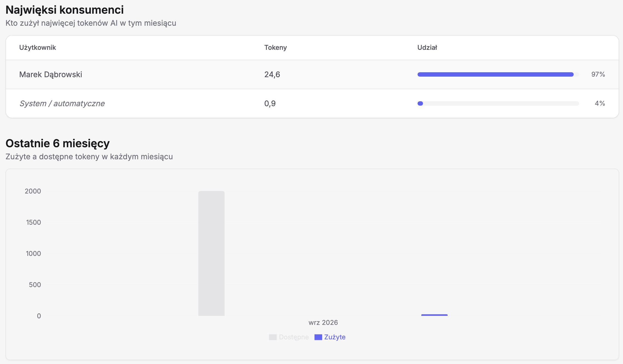
Task: Click the 97% share percentage
Action: click(598, 74)
